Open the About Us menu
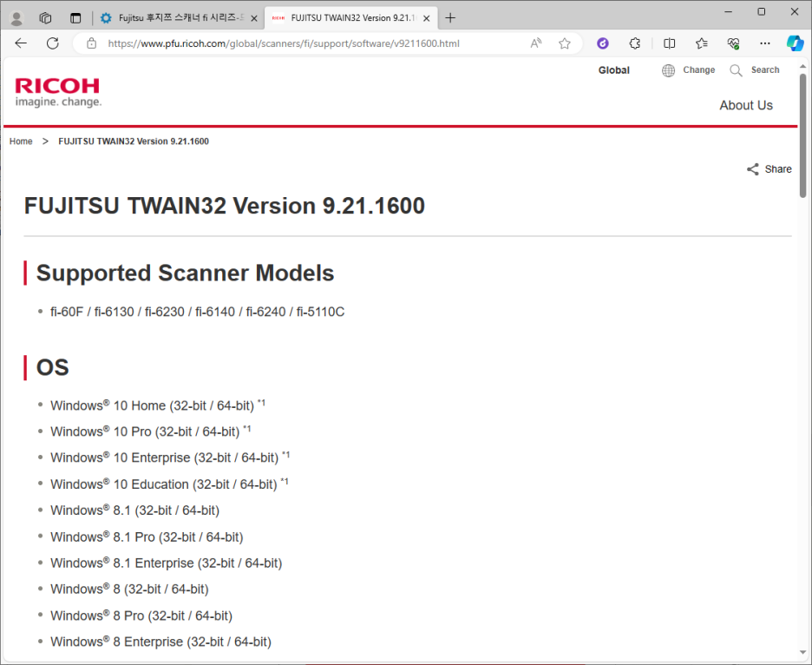 point(746,105)
